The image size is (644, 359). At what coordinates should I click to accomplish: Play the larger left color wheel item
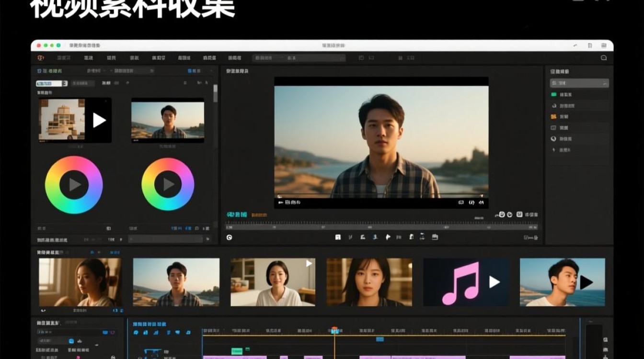(74, 185)
